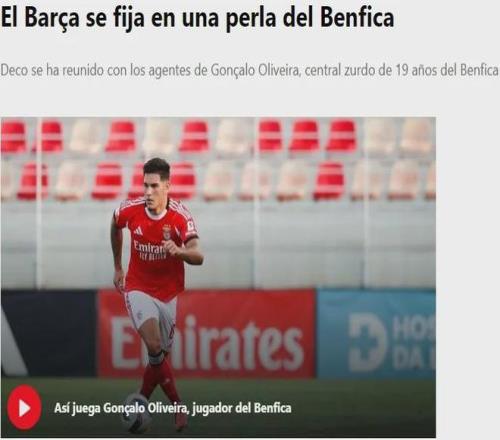Viewport: 500px width, 440px height.
Task: Click the blue hospital banner in the image
Action: pos(376,334)
